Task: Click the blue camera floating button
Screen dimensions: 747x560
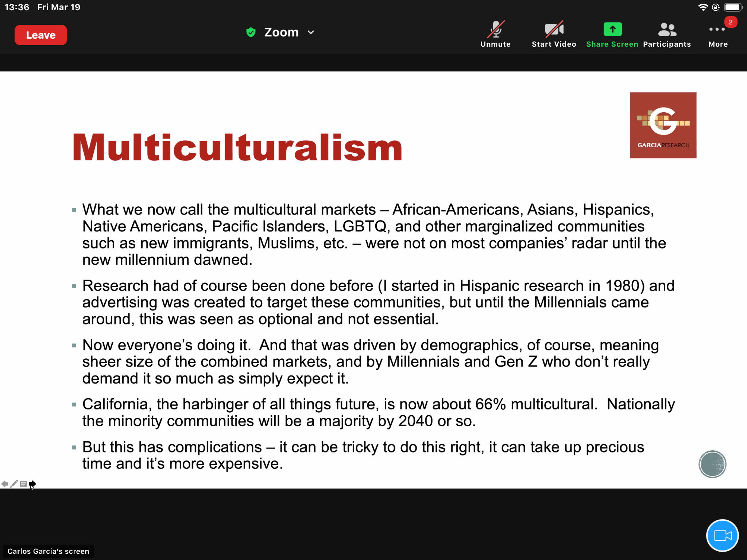Action: pyautogui.click(x=722, y=536)
